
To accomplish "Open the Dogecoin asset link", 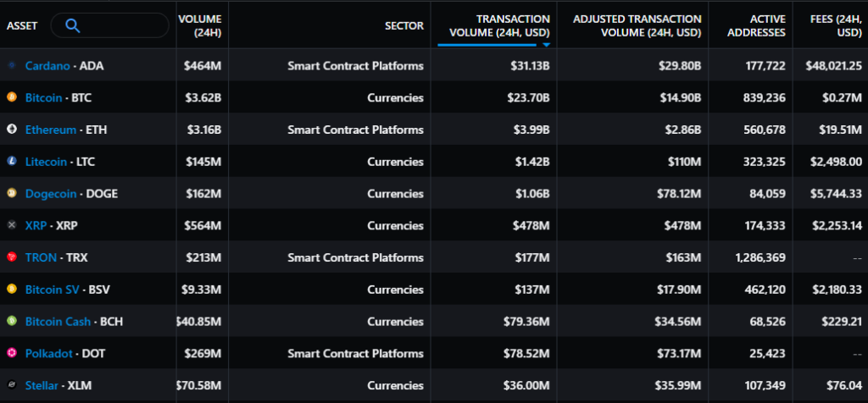I will (52, 194).
